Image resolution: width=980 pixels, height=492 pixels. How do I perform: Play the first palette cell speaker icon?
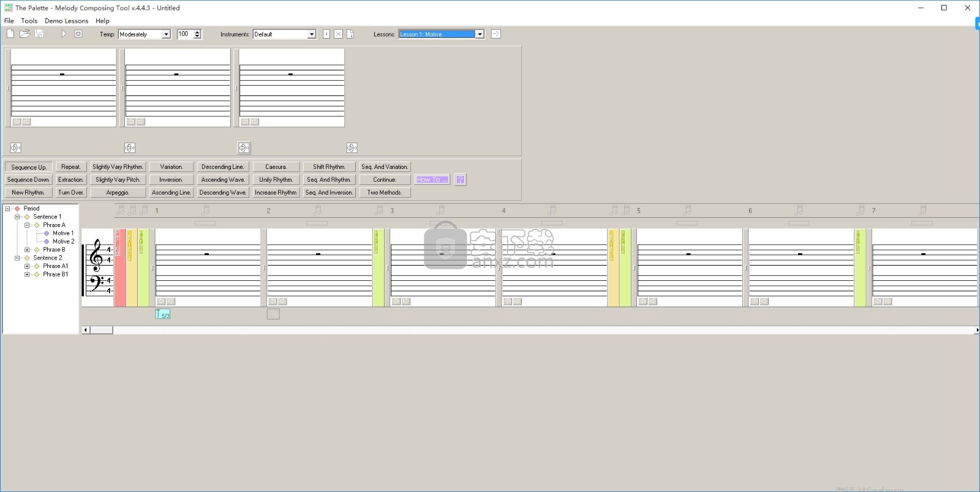[15, 147]
